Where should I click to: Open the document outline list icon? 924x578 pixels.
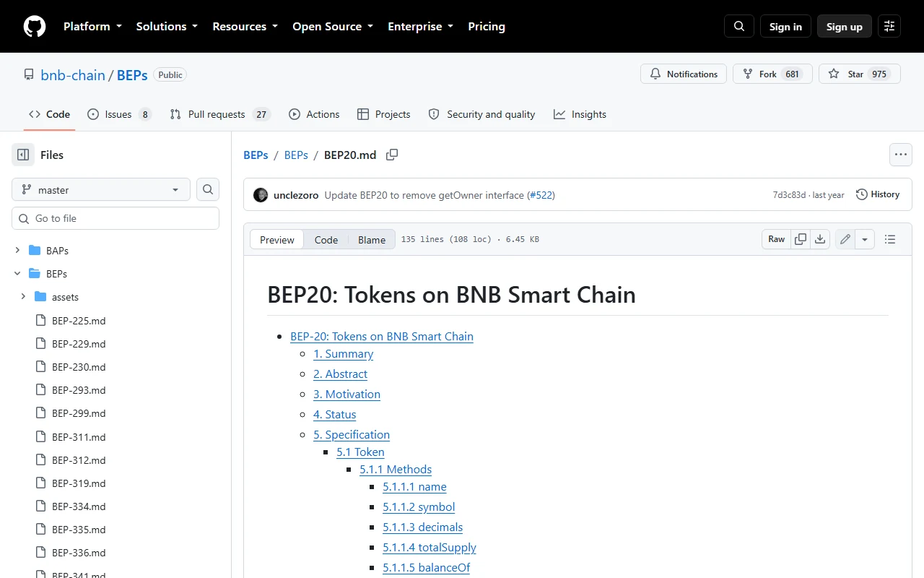tap(890, 239)
